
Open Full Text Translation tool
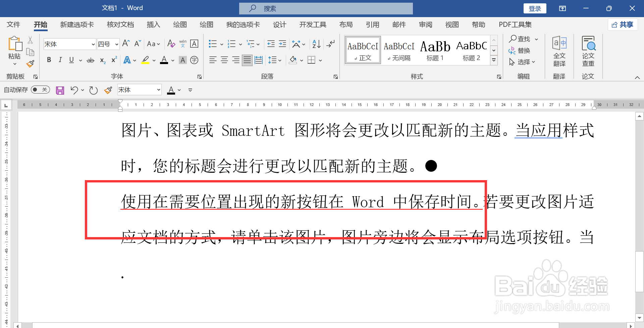point(559,51)
